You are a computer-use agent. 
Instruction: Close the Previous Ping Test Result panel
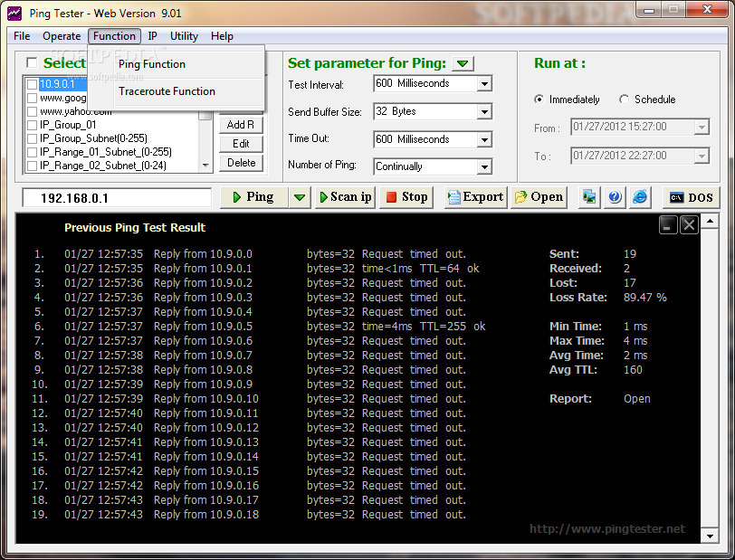click(x=689, y=225)
